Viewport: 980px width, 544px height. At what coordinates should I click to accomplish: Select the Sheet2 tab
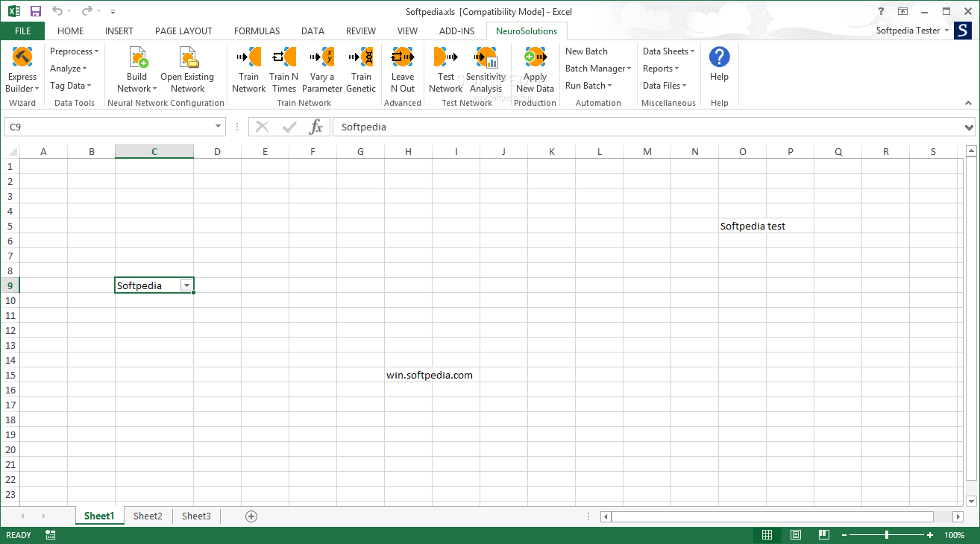click(x=148, y=516)
